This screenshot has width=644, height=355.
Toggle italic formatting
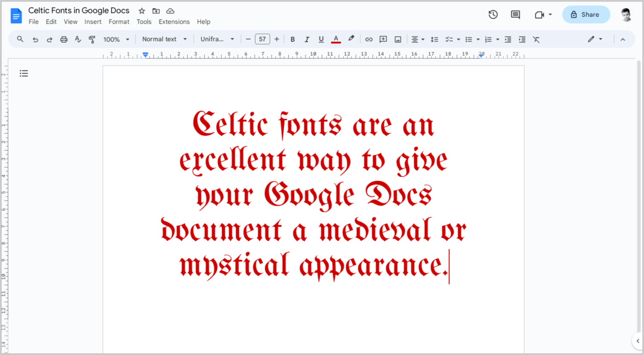point(307,39)
